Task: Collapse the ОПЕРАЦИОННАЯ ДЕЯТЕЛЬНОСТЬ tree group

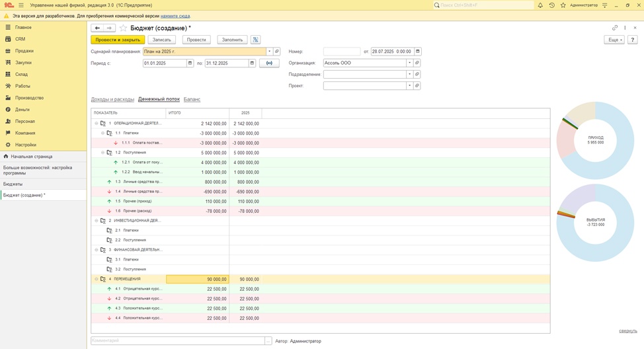Action: (x=97, y=124)
